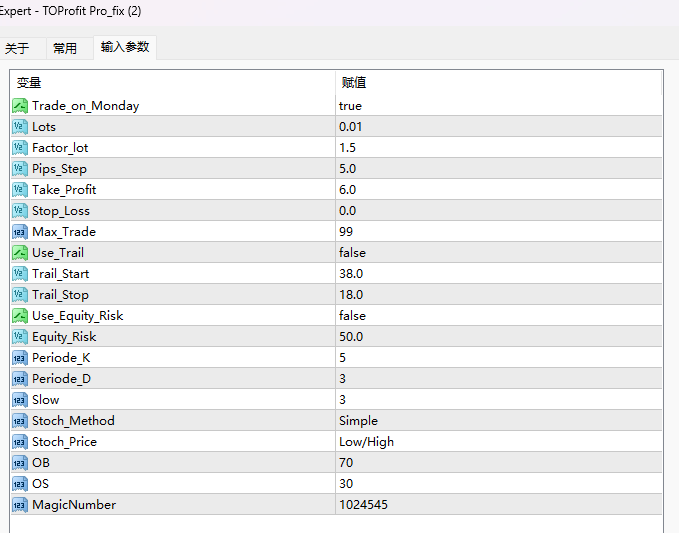Click the 赋值 column header
Image resolution: width=679 pixels, height=533 pixels.
(354, 83)
